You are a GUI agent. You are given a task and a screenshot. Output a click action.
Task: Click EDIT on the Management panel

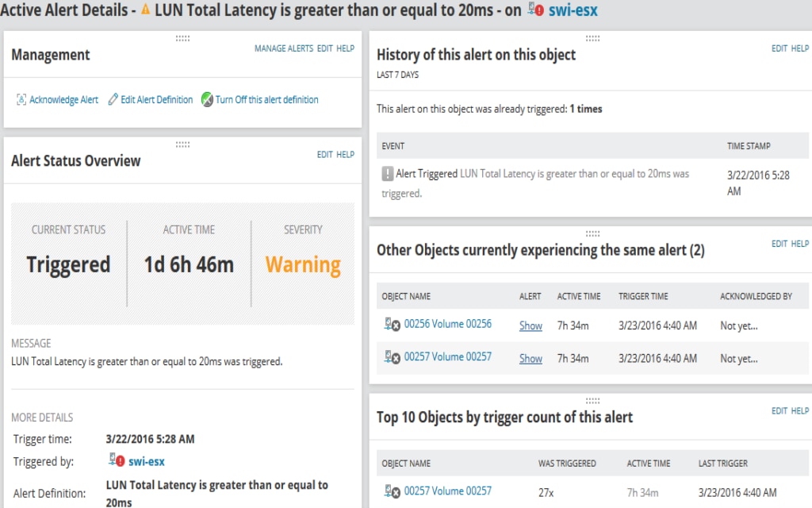point(324,48)
